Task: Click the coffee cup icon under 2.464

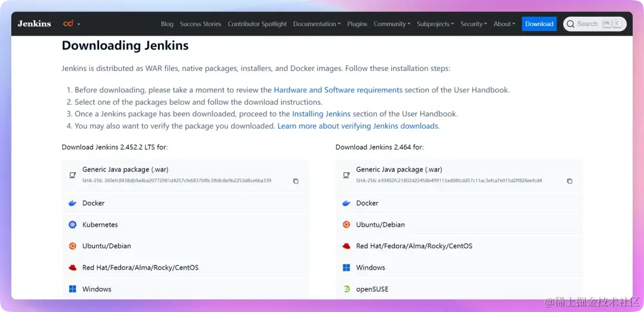Action: pos(346,175)
